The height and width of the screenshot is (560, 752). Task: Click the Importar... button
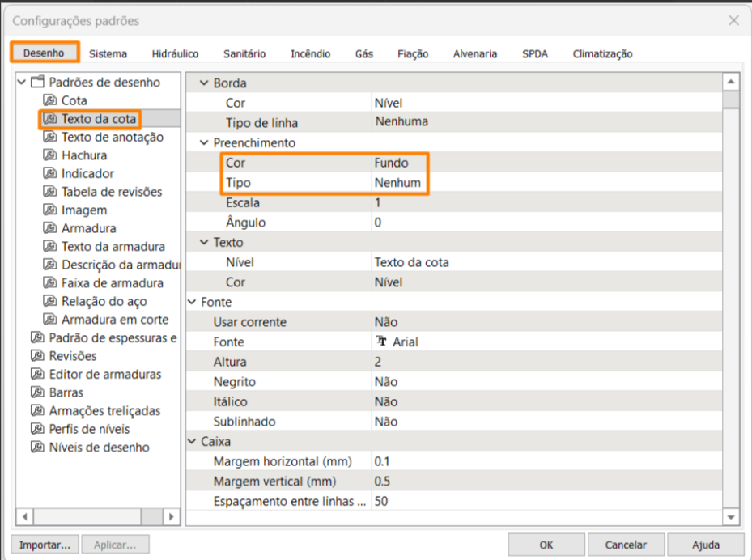click(x=45, y=545)
